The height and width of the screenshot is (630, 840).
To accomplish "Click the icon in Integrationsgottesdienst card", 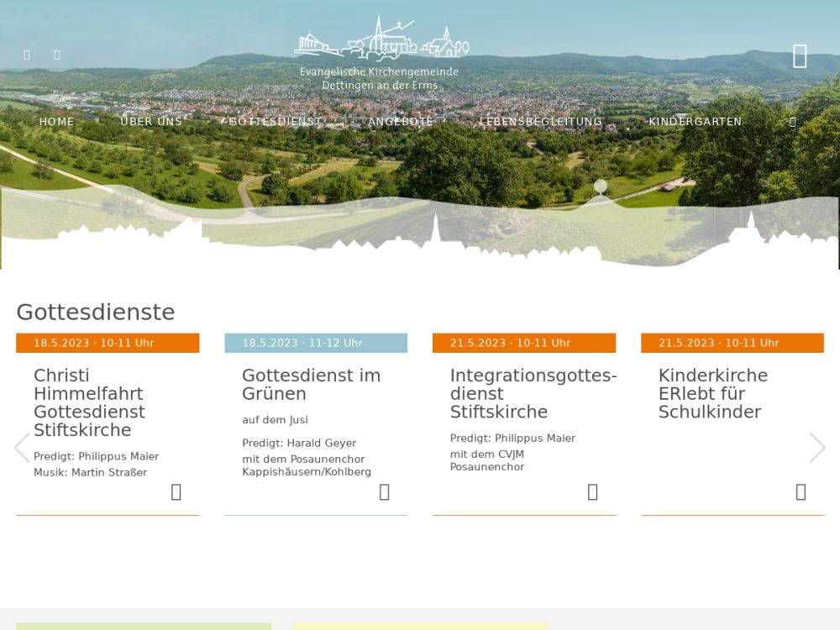I will 592,492.
